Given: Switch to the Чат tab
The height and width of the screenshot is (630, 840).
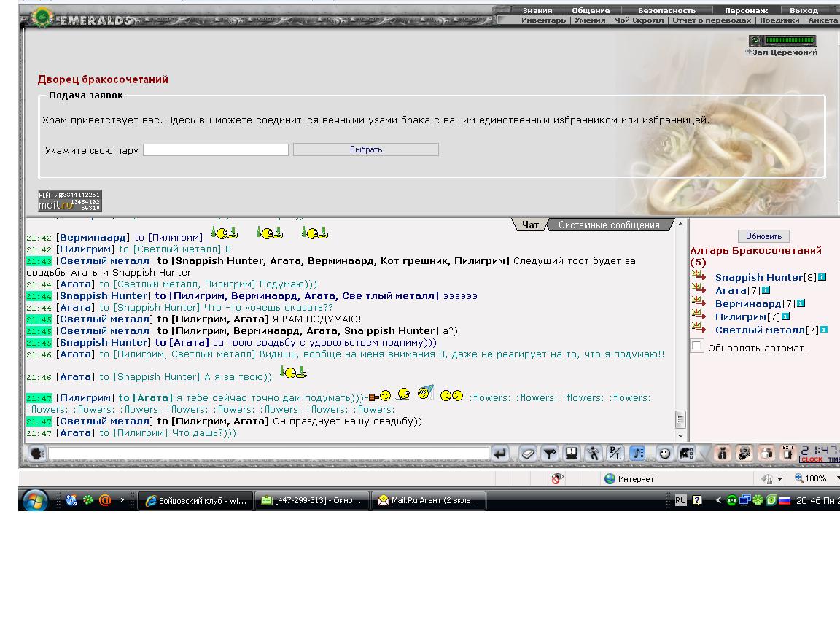Looking at the screenshot, I should (530, 225).
